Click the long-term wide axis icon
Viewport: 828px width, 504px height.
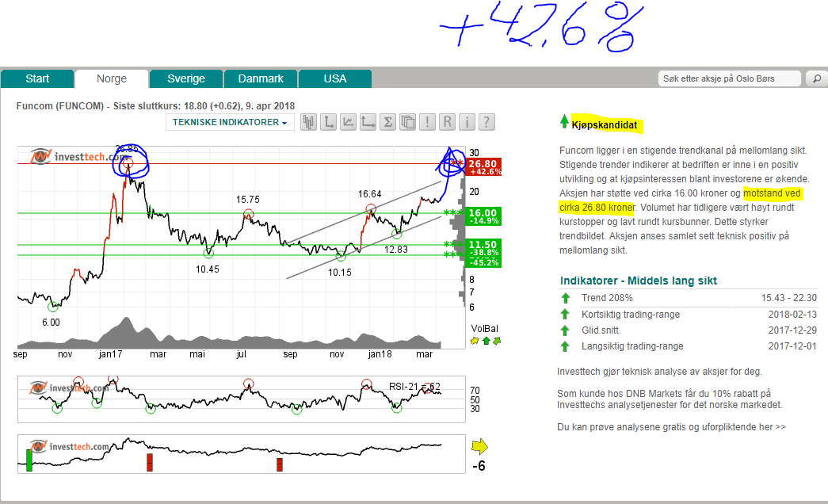pos(368,122)
